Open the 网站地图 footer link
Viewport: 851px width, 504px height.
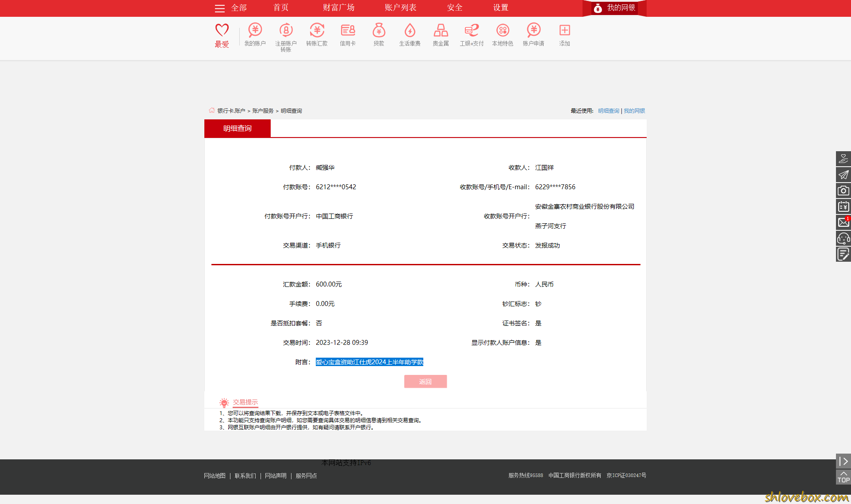(x=215, y=476)
